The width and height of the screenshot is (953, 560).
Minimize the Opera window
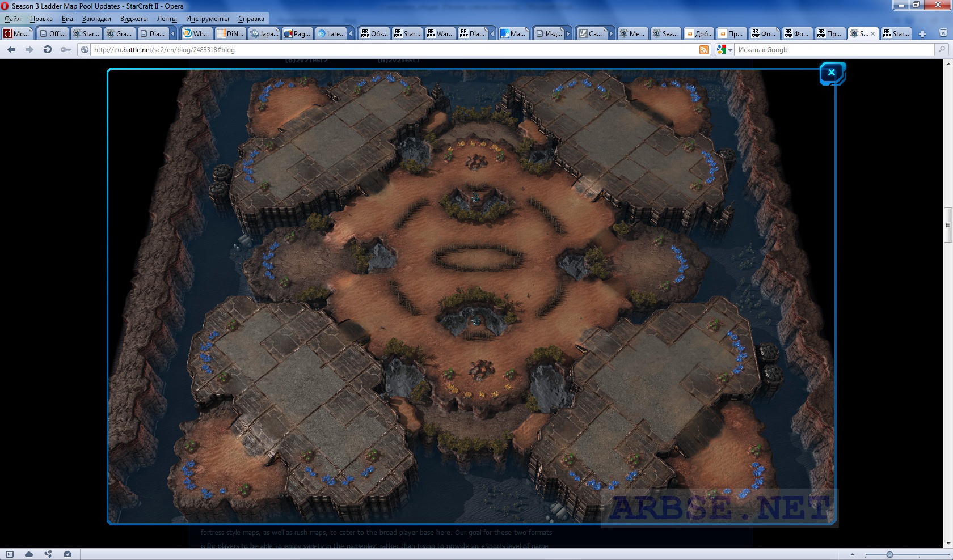900,5
